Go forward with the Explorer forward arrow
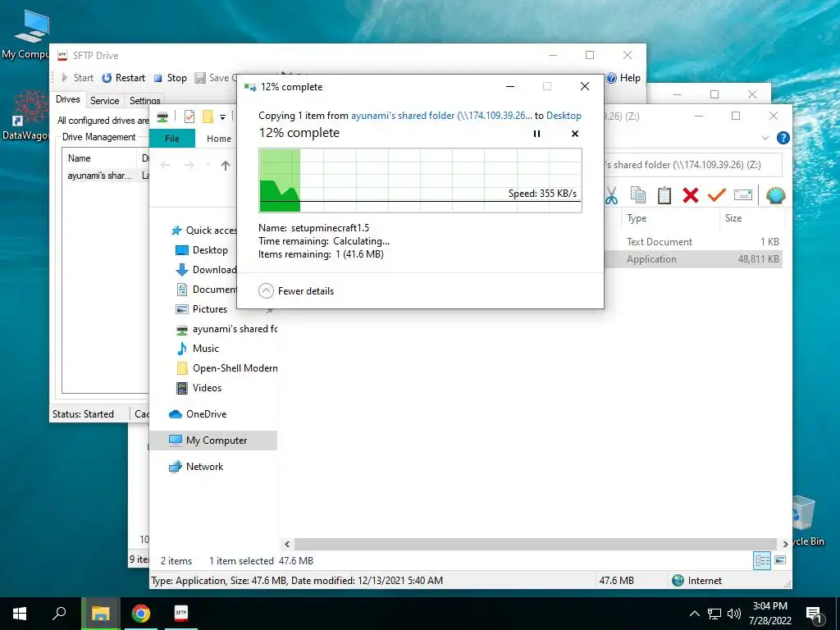Image resolution: width=840 pixels, height=630 pixels. 189,166
